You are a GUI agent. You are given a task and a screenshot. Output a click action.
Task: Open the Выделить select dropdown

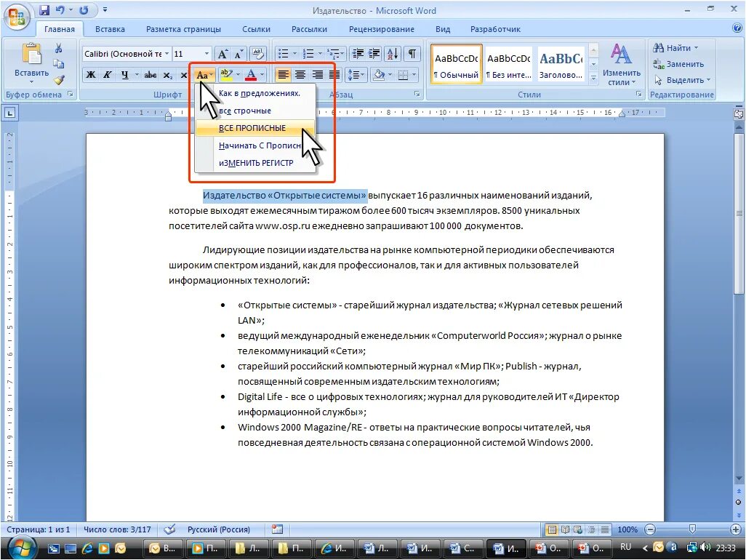pos(683,80)
